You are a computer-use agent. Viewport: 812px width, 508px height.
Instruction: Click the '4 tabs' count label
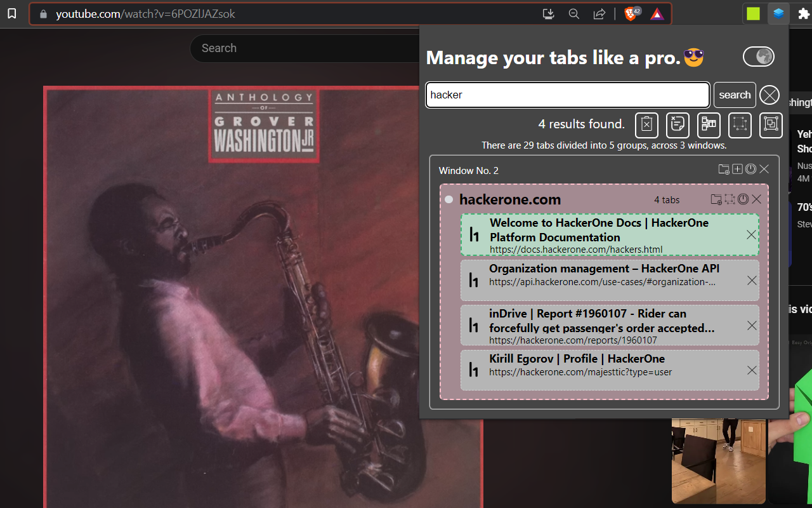point(667,200)
